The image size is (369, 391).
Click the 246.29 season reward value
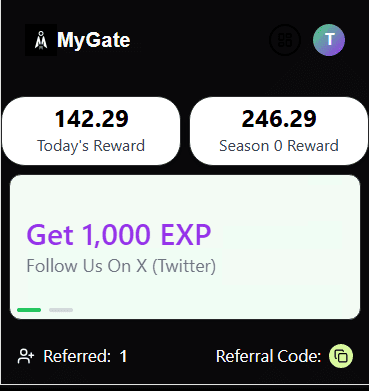click(x=279, y=119)
